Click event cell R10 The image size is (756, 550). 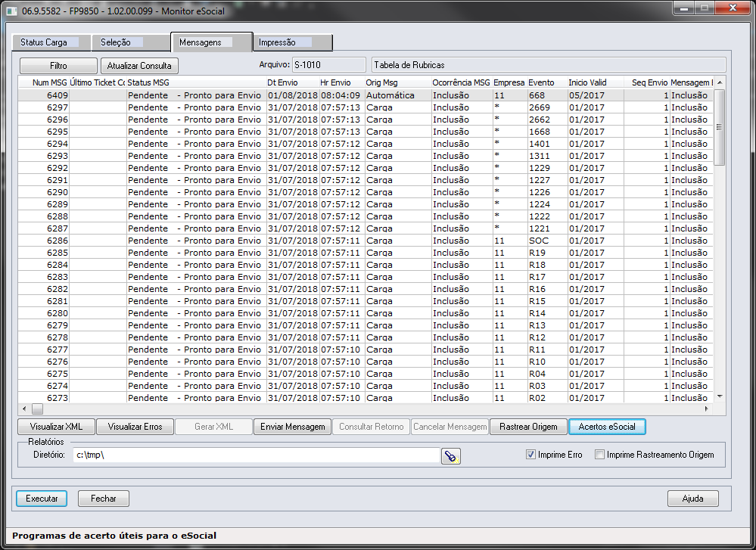pos(548,362)
